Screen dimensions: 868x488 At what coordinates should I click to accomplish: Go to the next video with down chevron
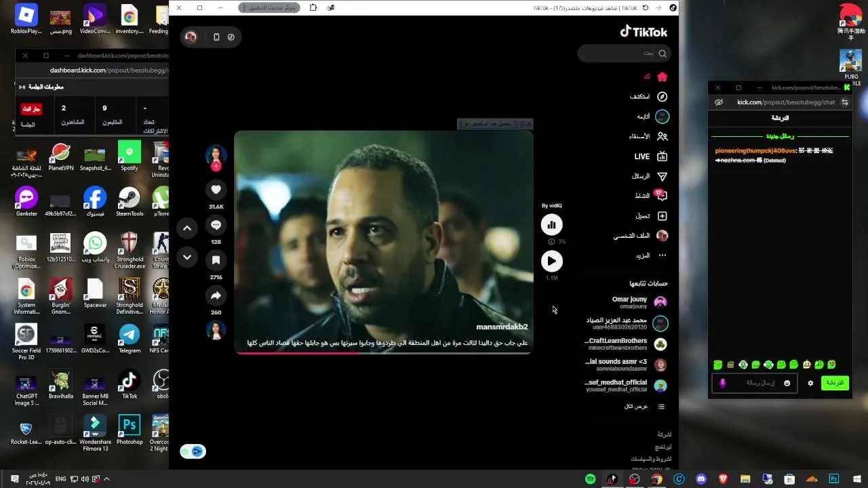tap(187, 258)
